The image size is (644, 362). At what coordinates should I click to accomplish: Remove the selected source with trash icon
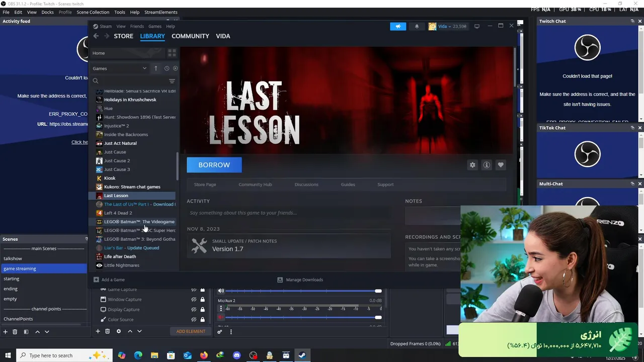tap(108, 331)
